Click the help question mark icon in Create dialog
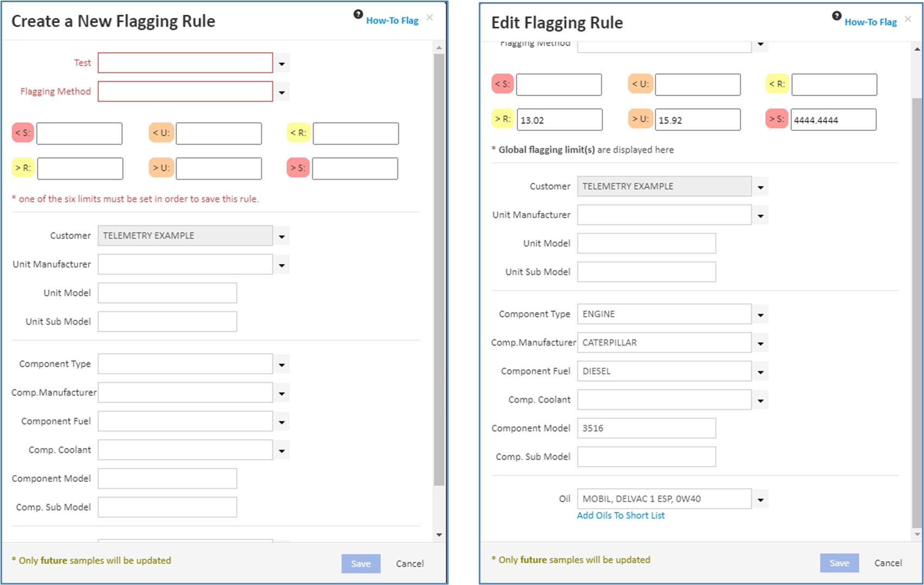Screen dimensions: 924x585 click(358, 15)
